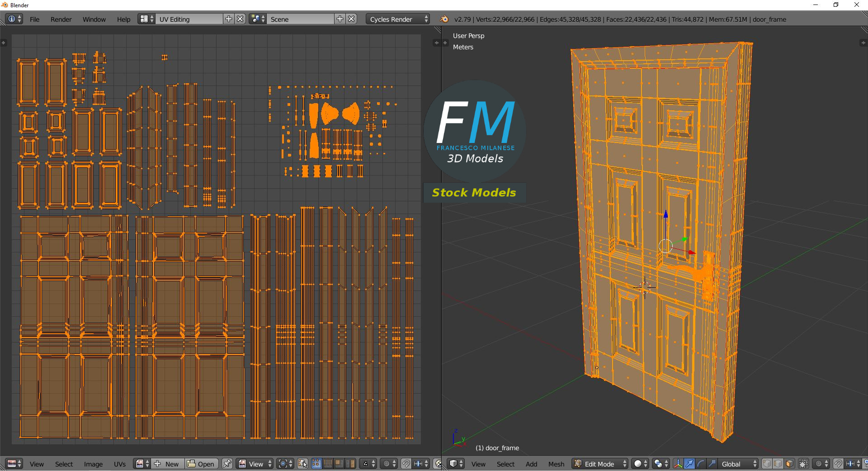
Task: Click the add new scene plus icon
Action: [340, 19]
